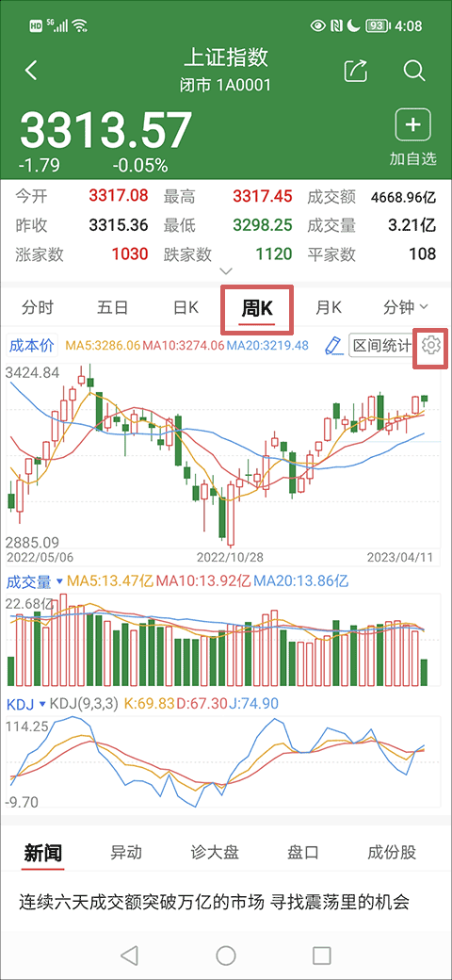Viewport: 452px width, 980px height.
Task: Open news headline about 连续六天成交额
Action: click(x=214, y=902)
